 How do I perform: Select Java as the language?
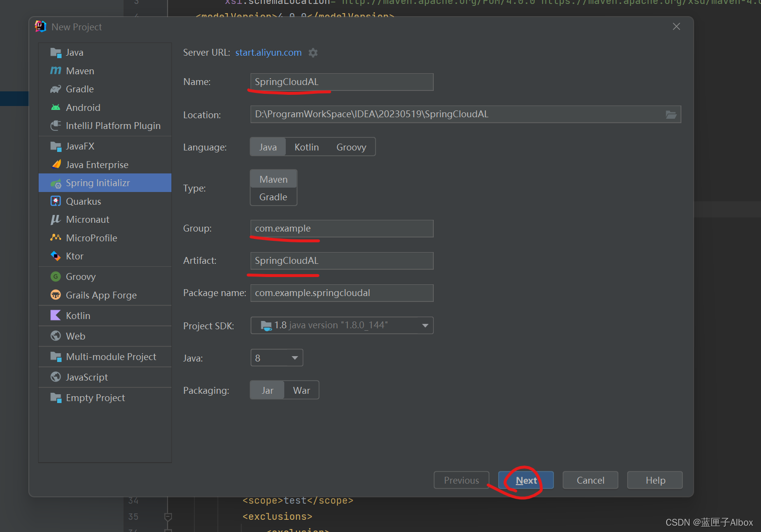(x=268, y=147)
